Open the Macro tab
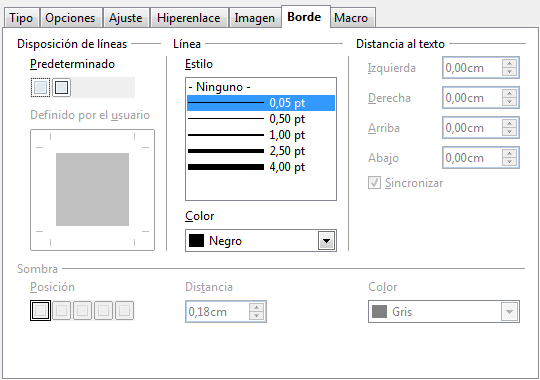 coord(351,18)
